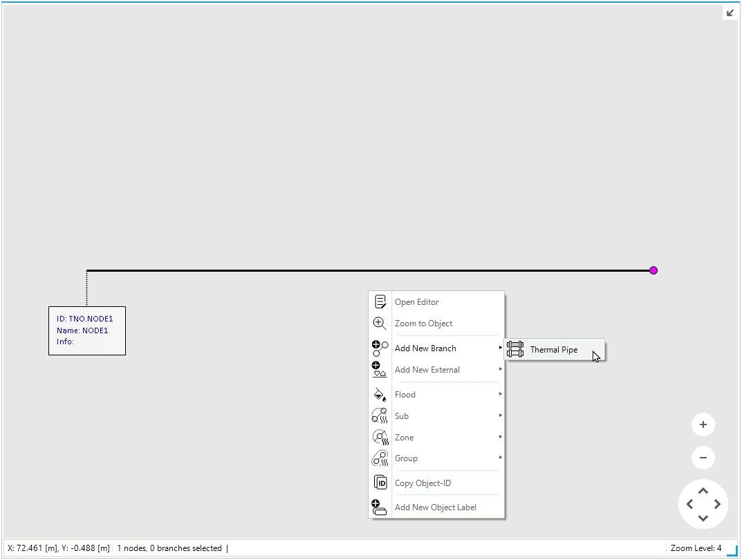Expand the Sub submenu arrow
This screenshot has height=560, width=742.
pyautogui.click(x=500, y=416)
